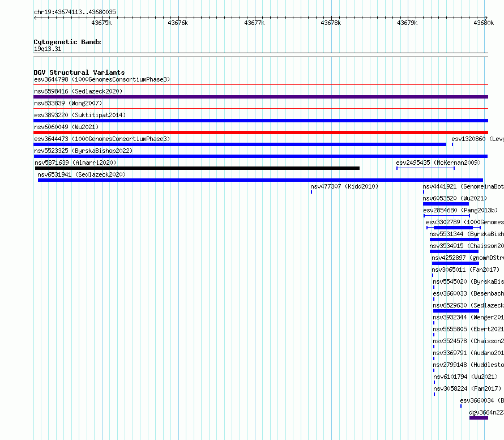Select the blue nsv6053520 Wu2021 bar
Viewport: 504px width, 440px height.
[446, 204]
